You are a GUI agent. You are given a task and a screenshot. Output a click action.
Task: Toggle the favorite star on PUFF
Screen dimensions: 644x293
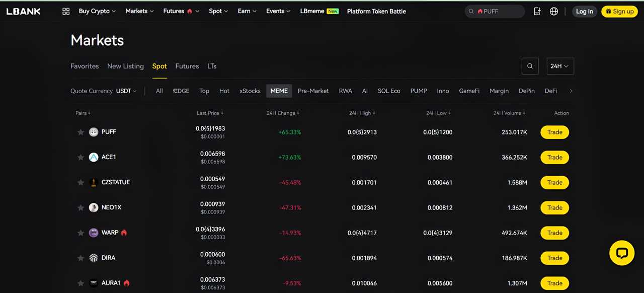point(80,132)
